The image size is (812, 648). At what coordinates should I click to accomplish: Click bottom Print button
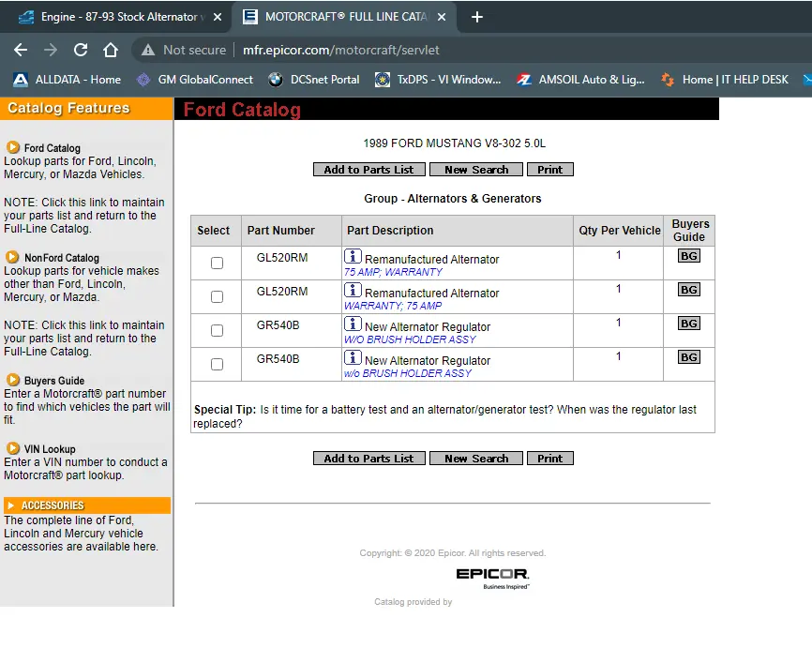click(550, 459)
